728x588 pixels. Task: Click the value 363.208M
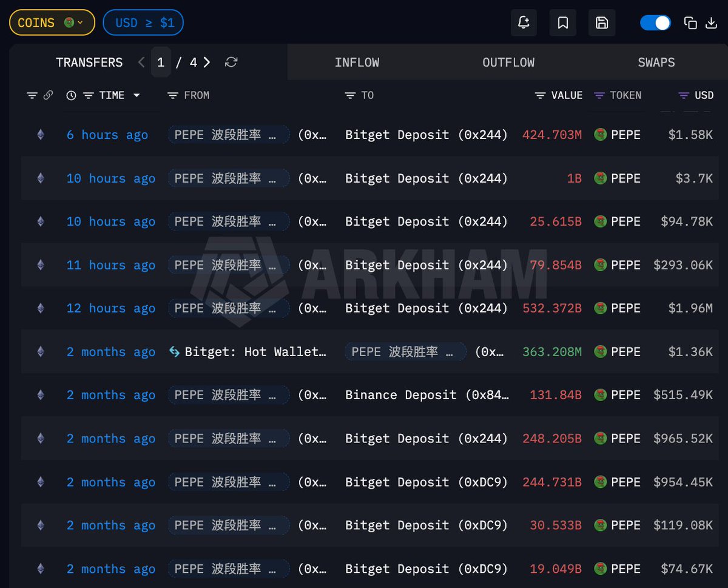(552, 352)
